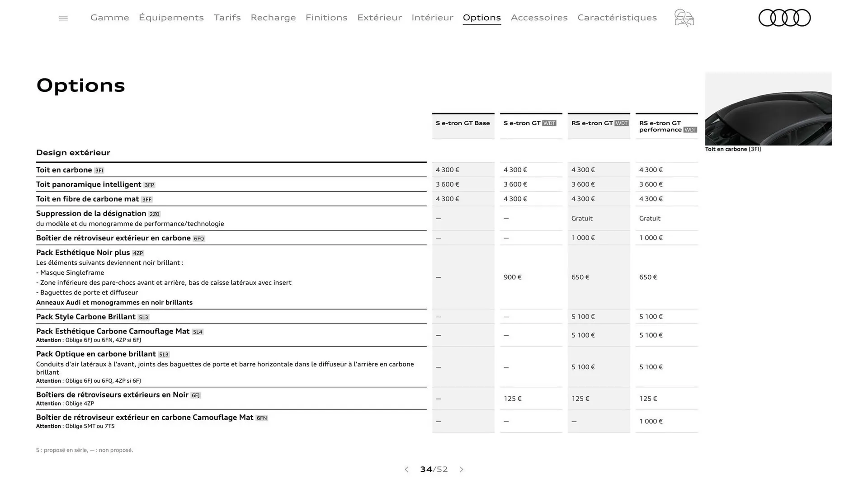Click the 3FP code next to Toit panoramique
The width and height of the screenshot is (868, 488).
point(149,185)
